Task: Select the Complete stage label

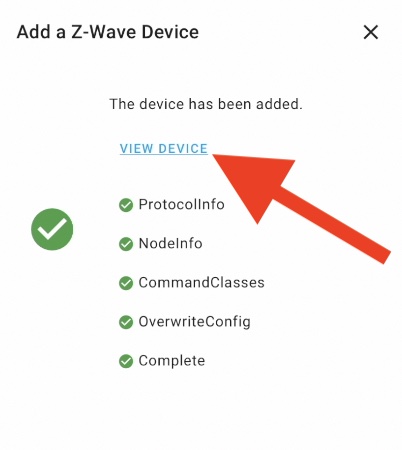Action: pyautogui.click(x=172, y=361)
